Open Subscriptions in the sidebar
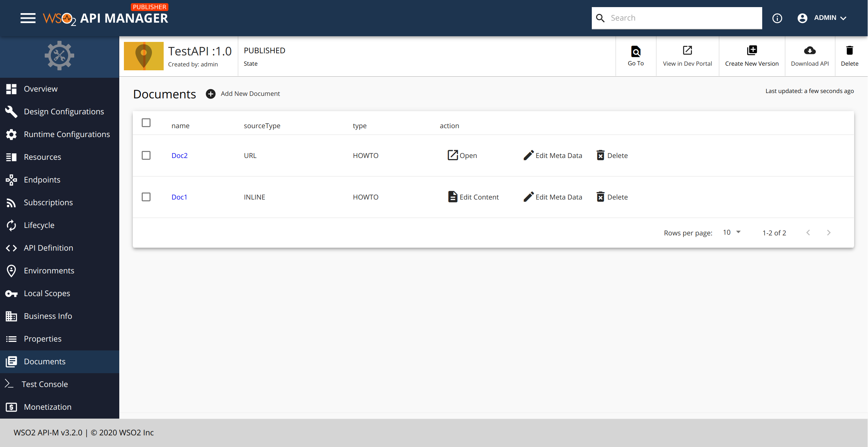868x447 pixels. (60, 202)
